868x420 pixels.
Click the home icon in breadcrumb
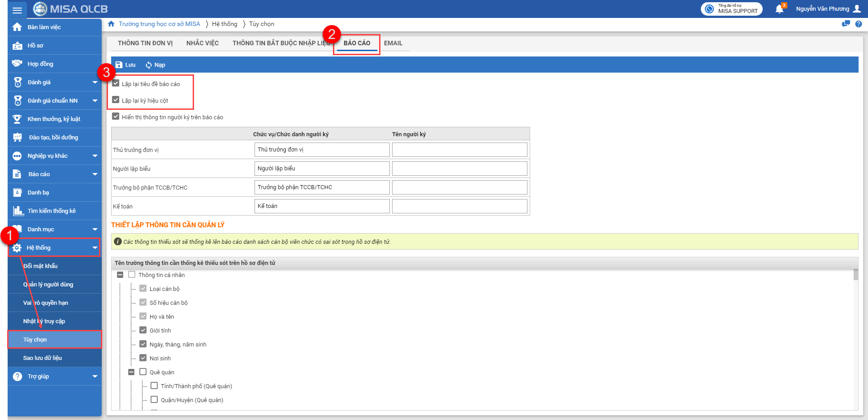pos(111,24)
